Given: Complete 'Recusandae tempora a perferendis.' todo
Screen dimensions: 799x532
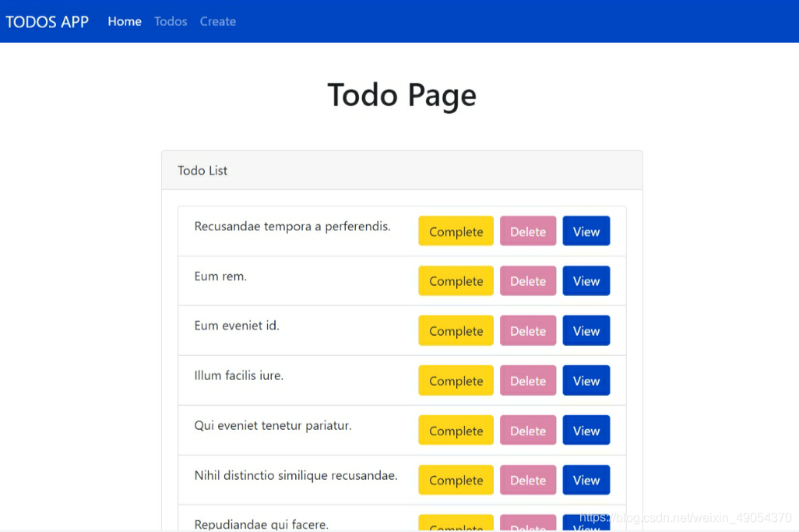Looking at the screenshot, I should point(456,231).
